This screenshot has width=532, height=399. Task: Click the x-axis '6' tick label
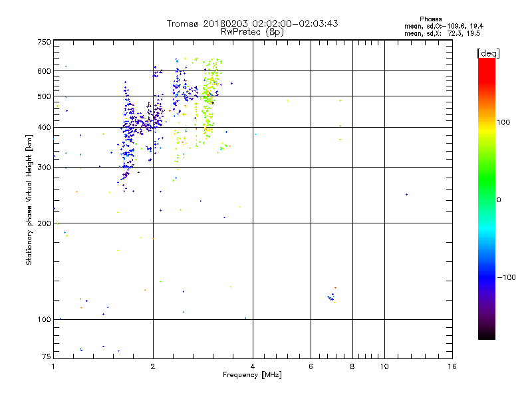311,366
